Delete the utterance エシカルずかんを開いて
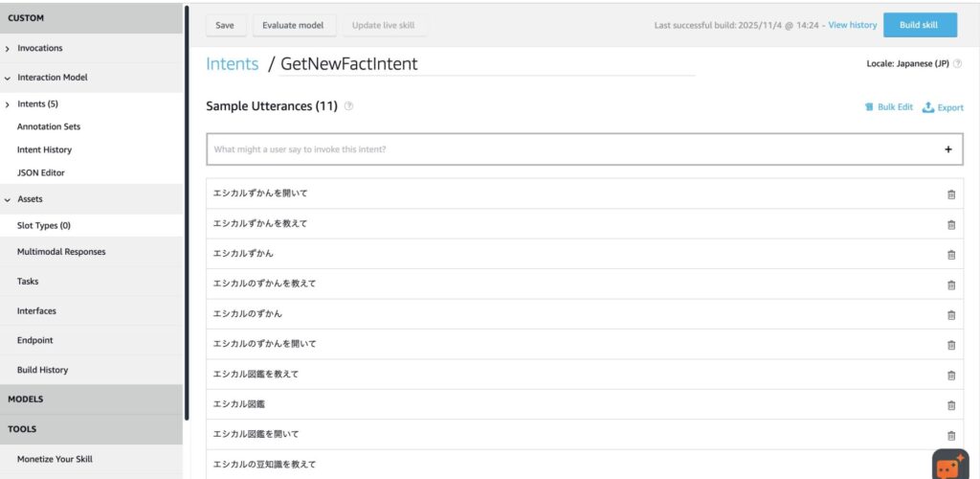This screenshot has height=479, width=980. pyautogui.click(x=950, y=194)
